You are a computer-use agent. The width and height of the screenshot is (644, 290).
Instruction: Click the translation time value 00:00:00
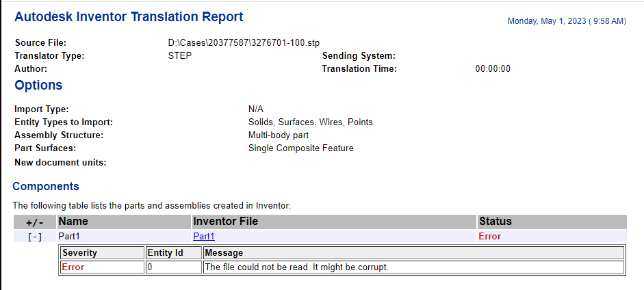pyautogui.click(x=492, y=68)
